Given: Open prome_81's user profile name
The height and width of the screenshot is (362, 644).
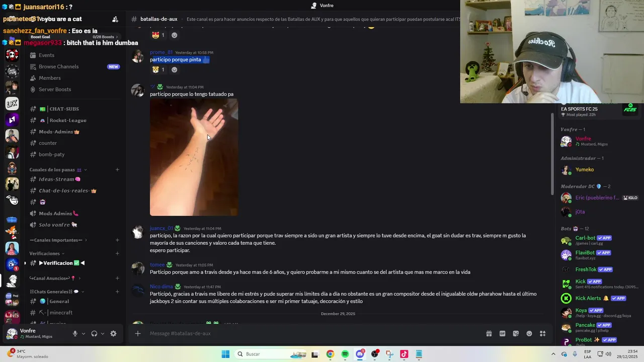Looking at the screenshot, I should tap(161, 52).
